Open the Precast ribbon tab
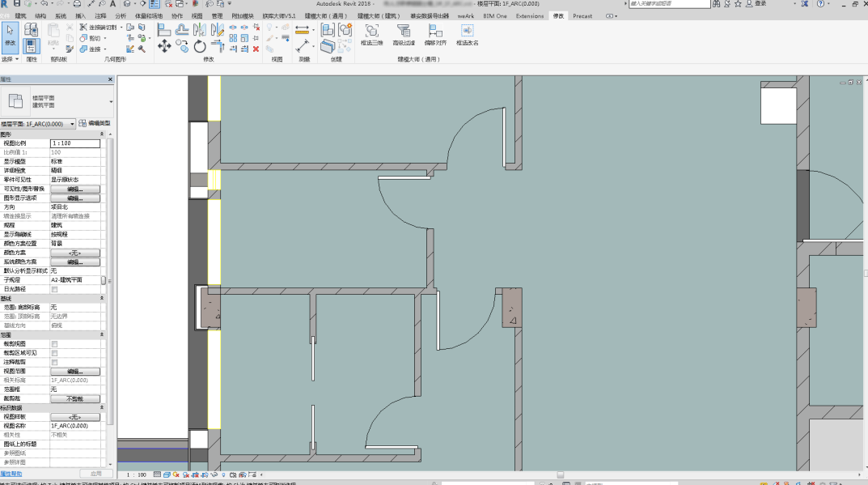Screen dimensions: 868x485 point(582,16)
